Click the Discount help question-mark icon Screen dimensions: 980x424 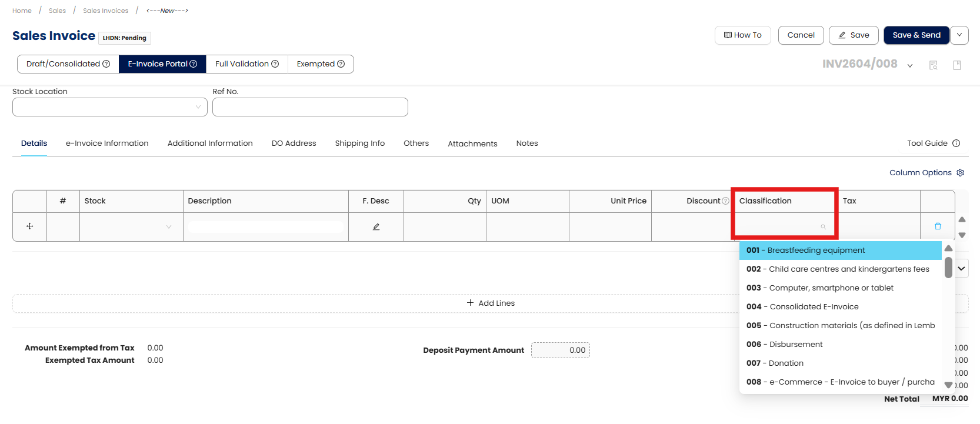tap(725, 201)
